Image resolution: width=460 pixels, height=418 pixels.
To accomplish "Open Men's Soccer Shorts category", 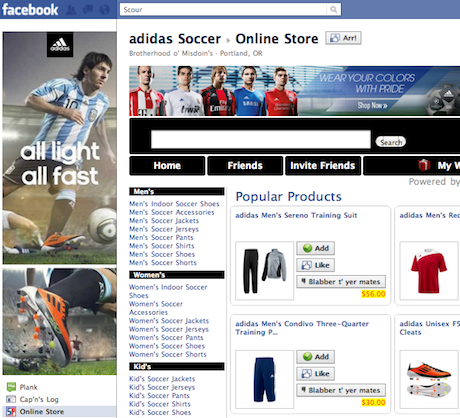I will (x=163, y=263).
